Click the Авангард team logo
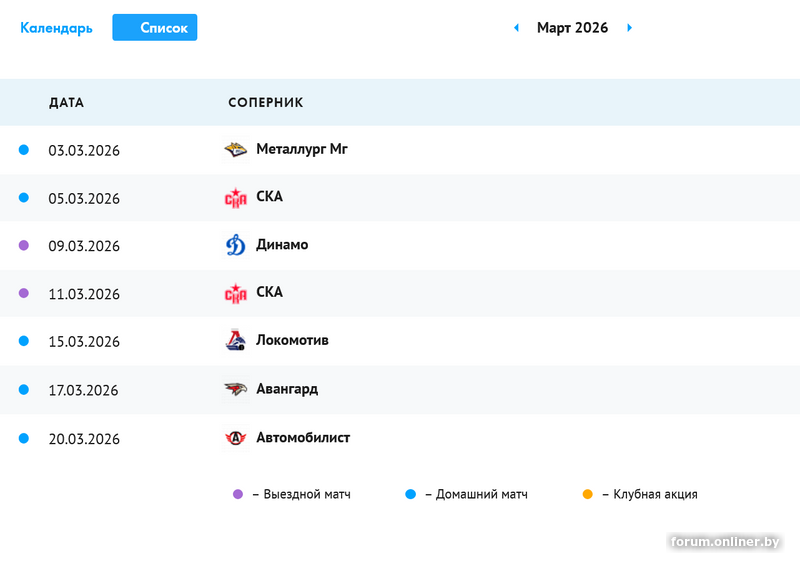 (235, 389)
